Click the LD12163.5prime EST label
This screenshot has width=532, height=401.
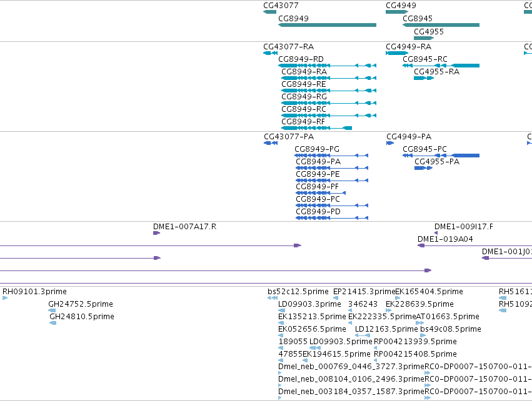[386, 329]
